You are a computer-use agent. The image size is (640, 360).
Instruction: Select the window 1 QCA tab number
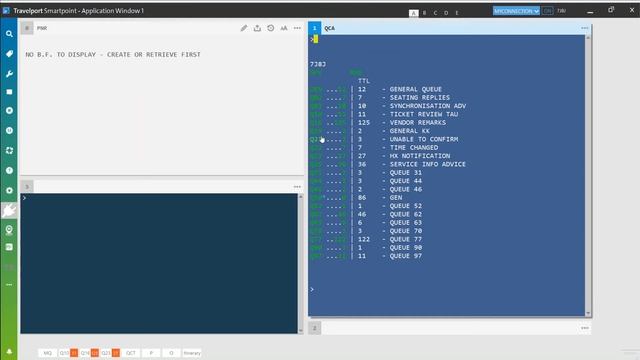point(314,28)
